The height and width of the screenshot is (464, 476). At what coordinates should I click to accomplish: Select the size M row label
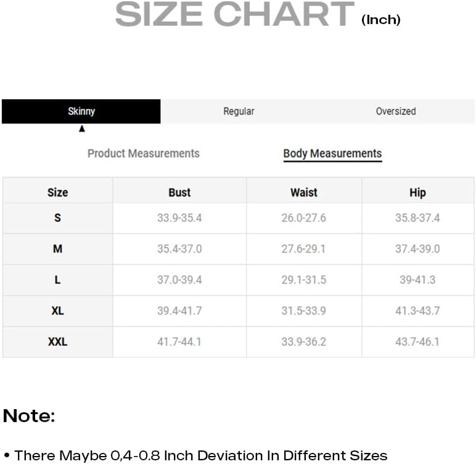57,249
